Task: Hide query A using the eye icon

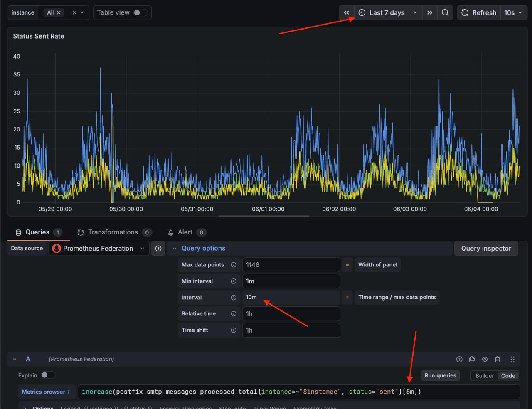Action: [x=485, y=359]
